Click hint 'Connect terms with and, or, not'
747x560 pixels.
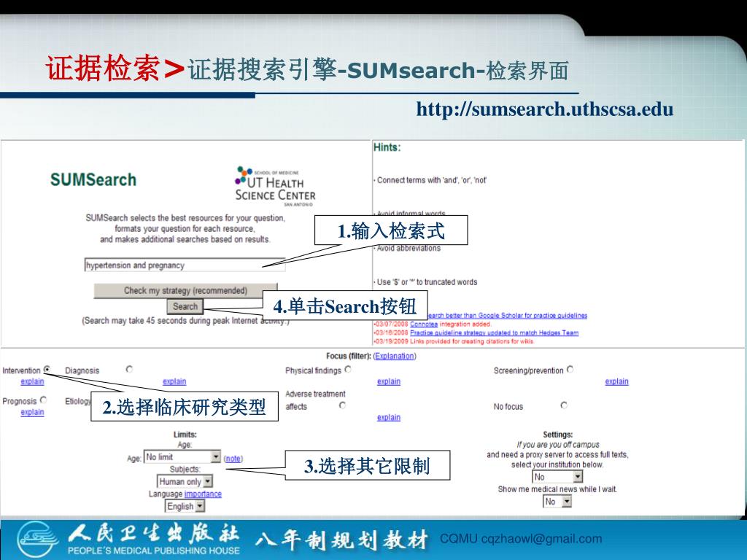(x=430, y=180)
